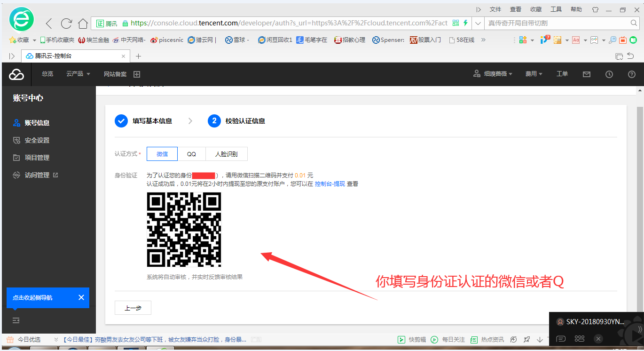Viewport: 644px width, 351px height.
Task: Open a new tab with the plus button
Action: (x=138, y=56)
